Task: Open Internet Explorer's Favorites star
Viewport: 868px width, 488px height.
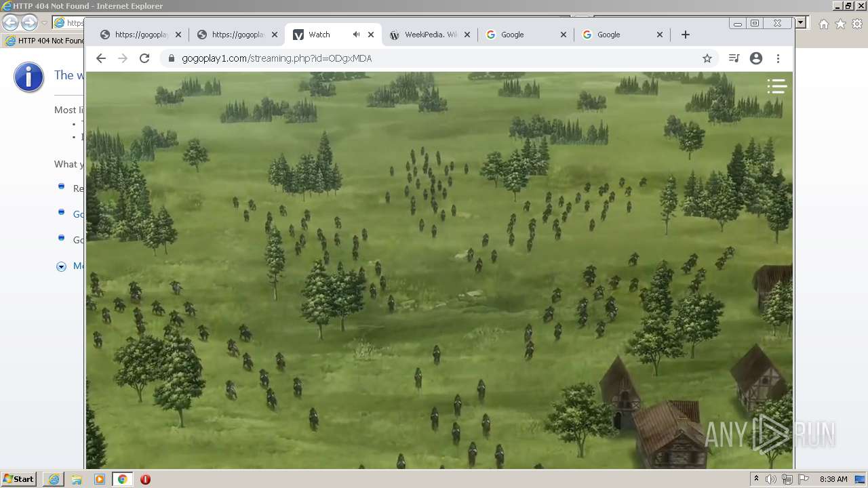Action: tap(840, 24)
